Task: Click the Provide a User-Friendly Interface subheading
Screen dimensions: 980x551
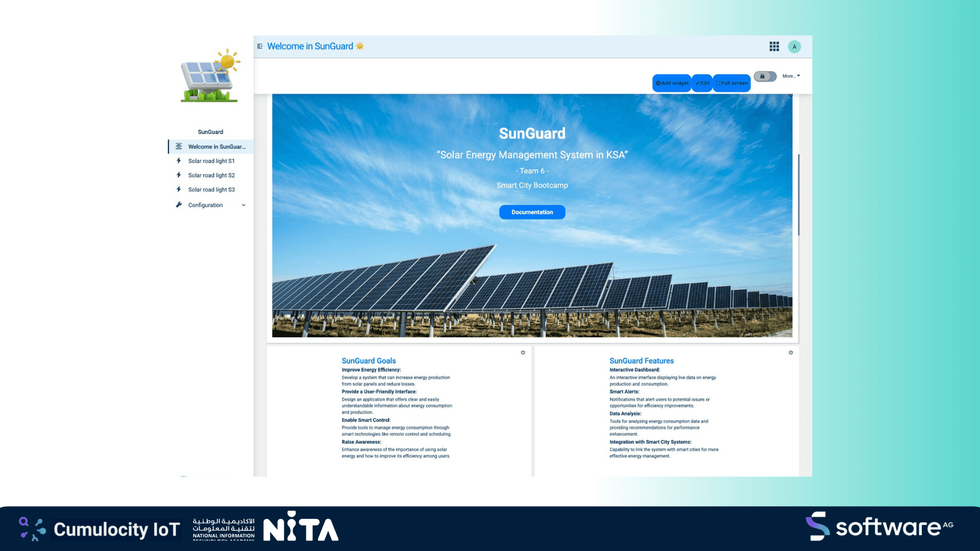Action: click(379, 392)
